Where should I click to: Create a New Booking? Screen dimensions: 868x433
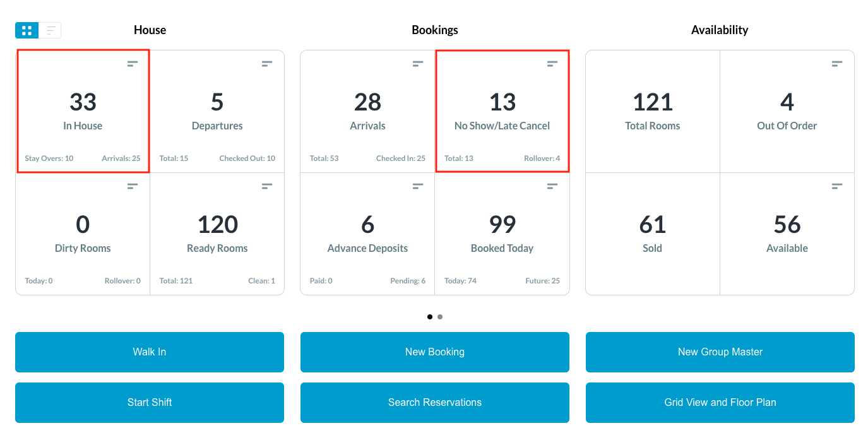click(x=435, y=352)
